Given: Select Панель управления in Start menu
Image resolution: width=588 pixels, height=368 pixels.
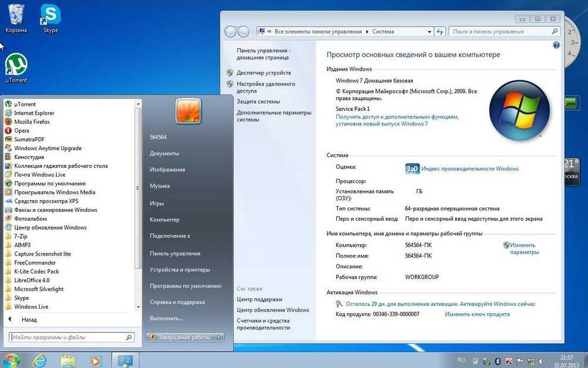Looking at the screenshot, I should tap(175, 253).
